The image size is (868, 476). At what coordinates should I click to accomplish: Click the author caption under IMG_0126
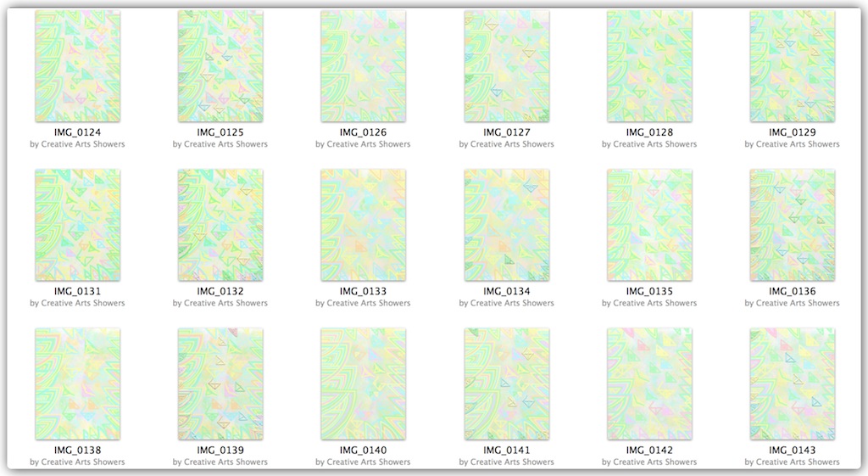point(363,144)
